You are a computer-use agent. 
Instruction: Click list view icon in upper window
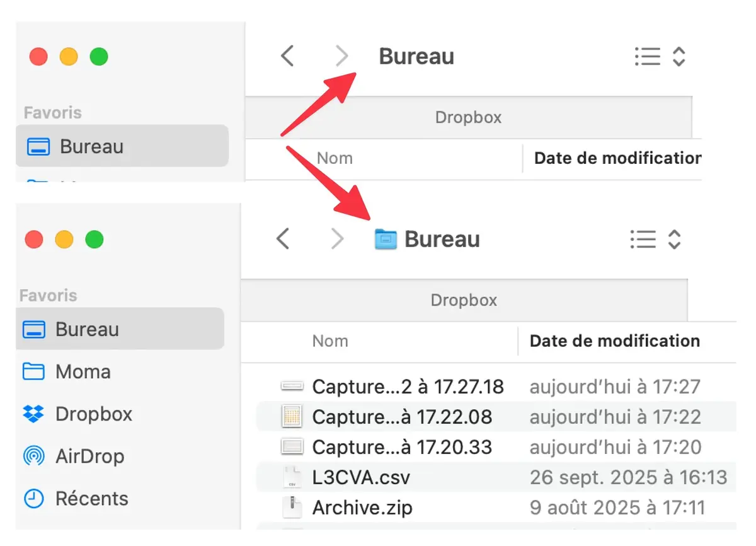647,57
